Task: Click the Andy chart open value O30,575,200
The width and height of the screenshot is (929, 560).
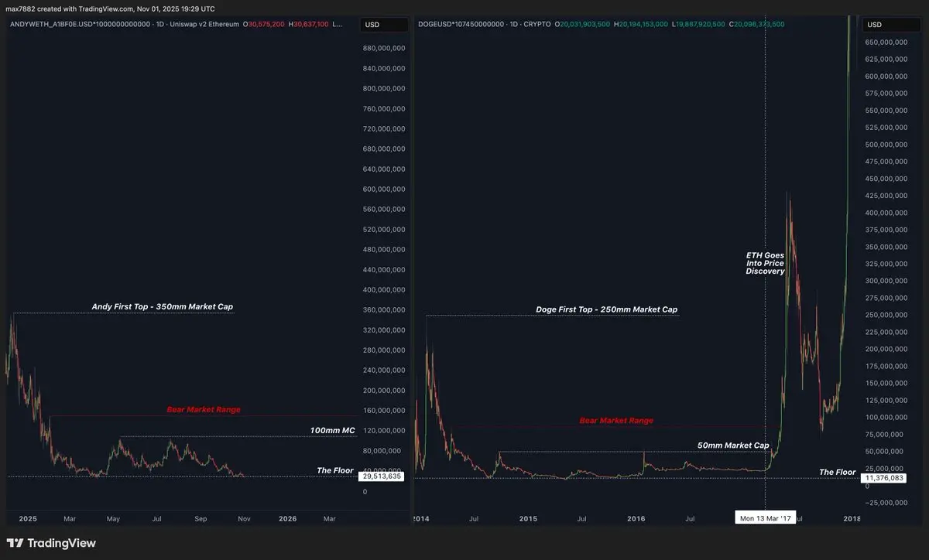Action: pos(263,25)
